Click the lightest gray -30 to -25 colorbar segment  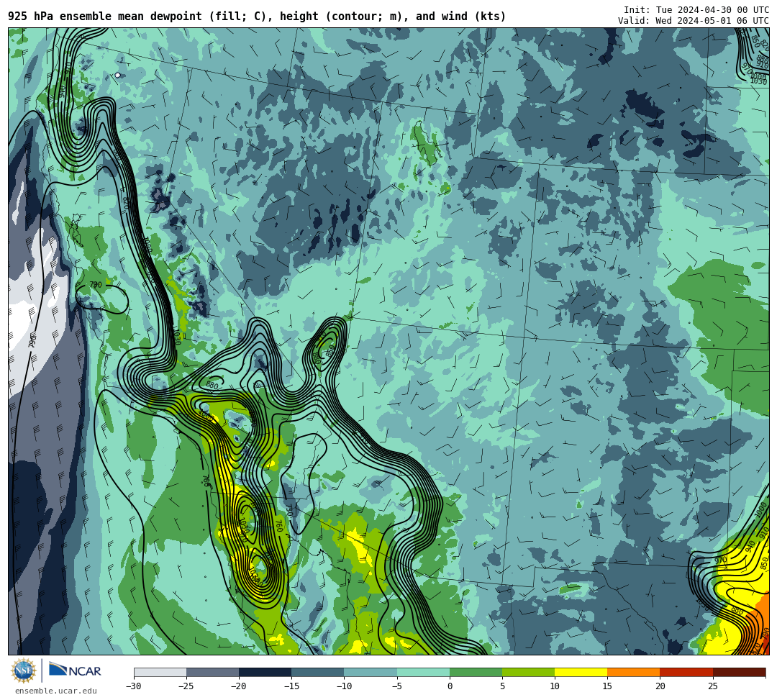(x=160, y=672)
